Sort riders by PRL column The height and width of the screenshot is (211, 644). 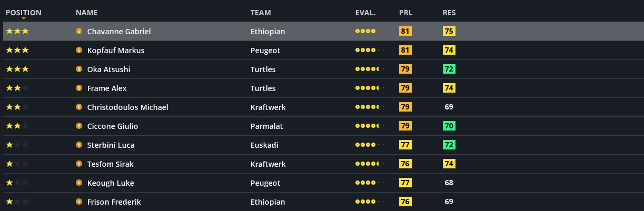point(405,13)
